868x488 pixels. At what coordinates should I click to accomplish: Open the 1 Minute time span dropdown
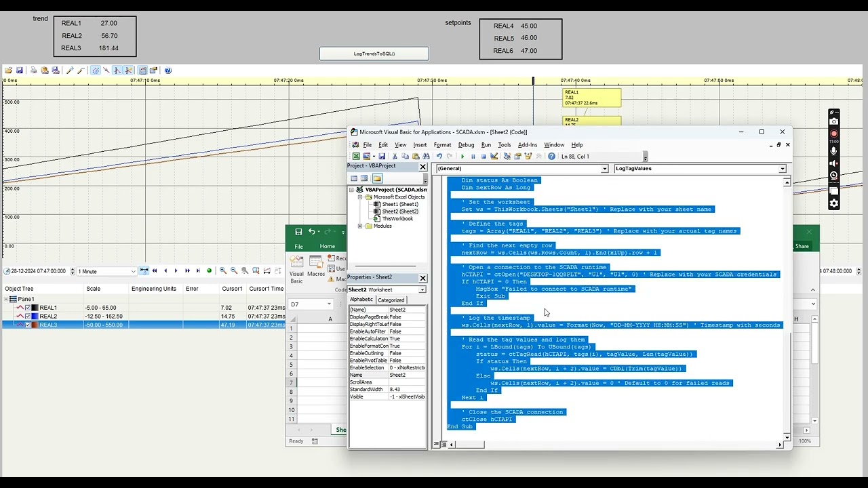tap(133, 271)
